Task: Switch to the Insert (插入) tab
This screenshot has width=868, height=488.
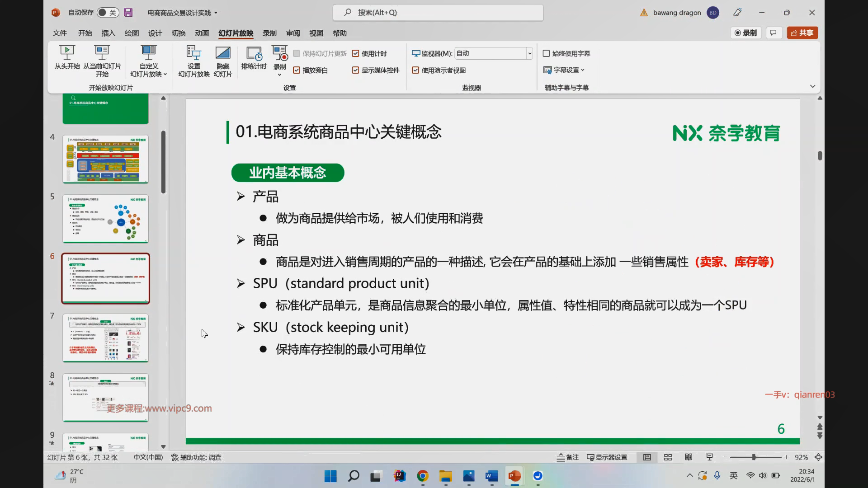Action: point(108,33)
